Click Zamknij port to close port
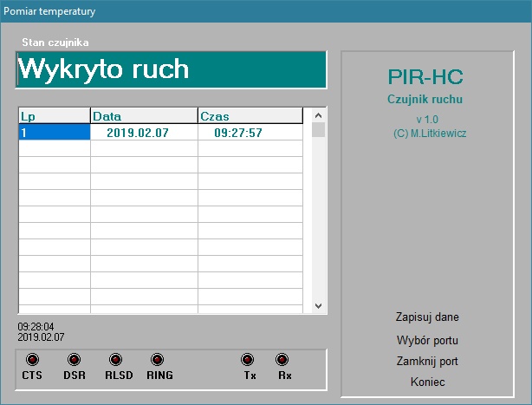Screen dimensions: 532x405 (427, 361)
